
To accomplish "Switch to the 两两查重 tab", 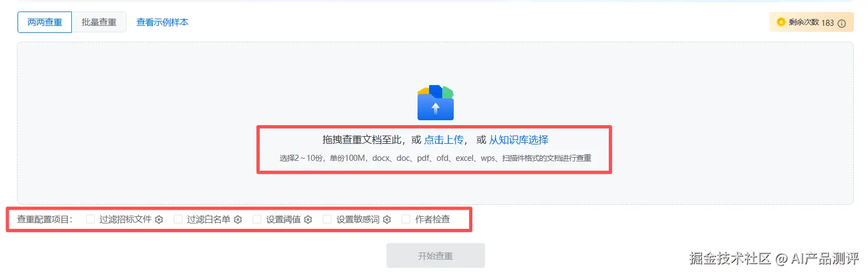I will coord(45,23).
